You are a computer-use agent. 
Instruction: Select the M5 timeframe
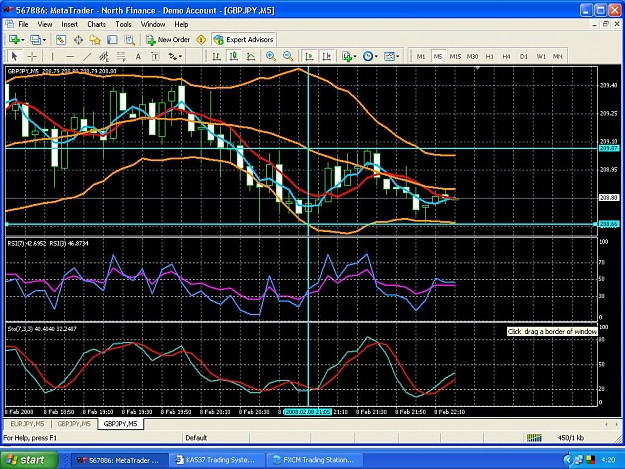pyautogui.click(x=438, y=57)
